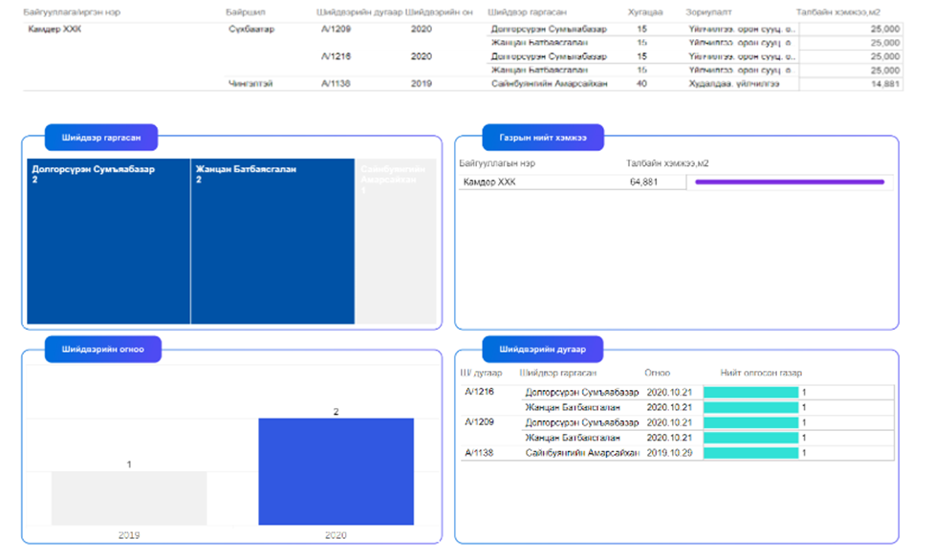Viewport: 932px width, 560px height.
Task: Click the Байгууллагын нэр column header
Action: click(497, 163)
